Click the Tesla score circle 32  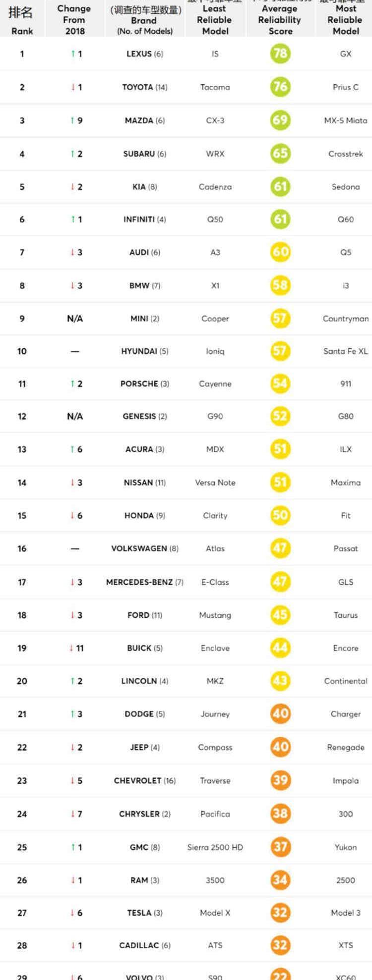pos(280,913)
